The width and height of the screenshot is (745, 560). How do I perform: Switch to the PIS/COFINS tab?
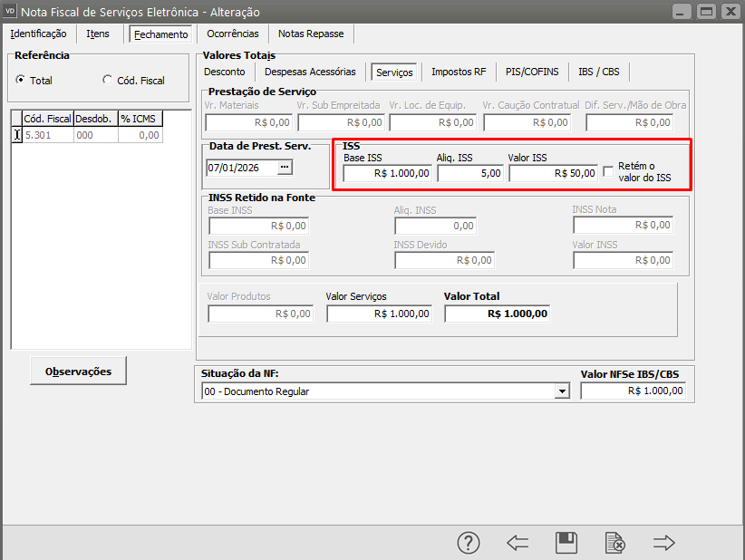[532, 72]
